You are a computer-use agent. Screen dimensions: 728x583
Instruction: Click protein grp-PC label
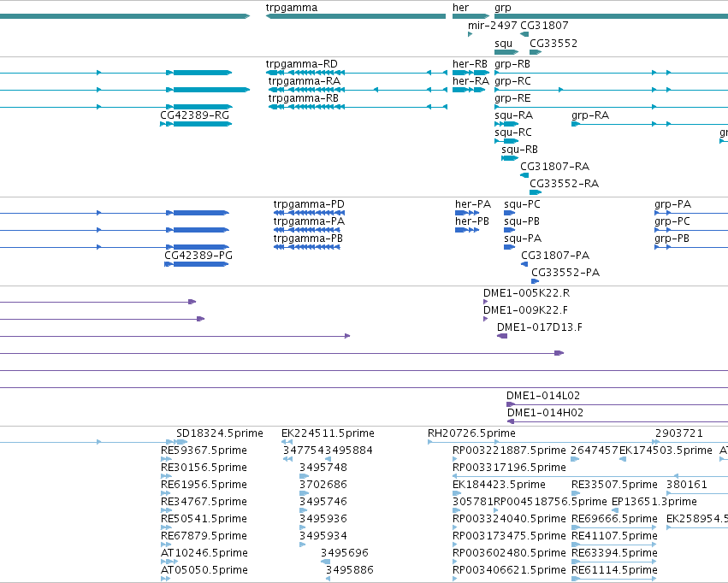(x=672, y=221)
